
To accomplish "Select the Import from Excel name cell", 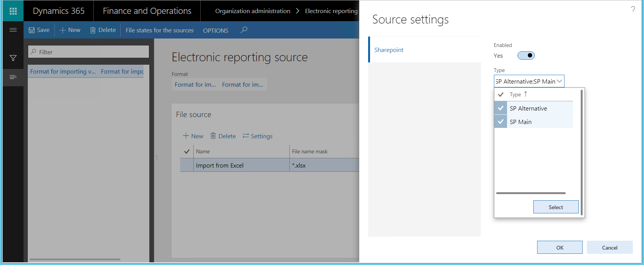I will click(241, 165).
